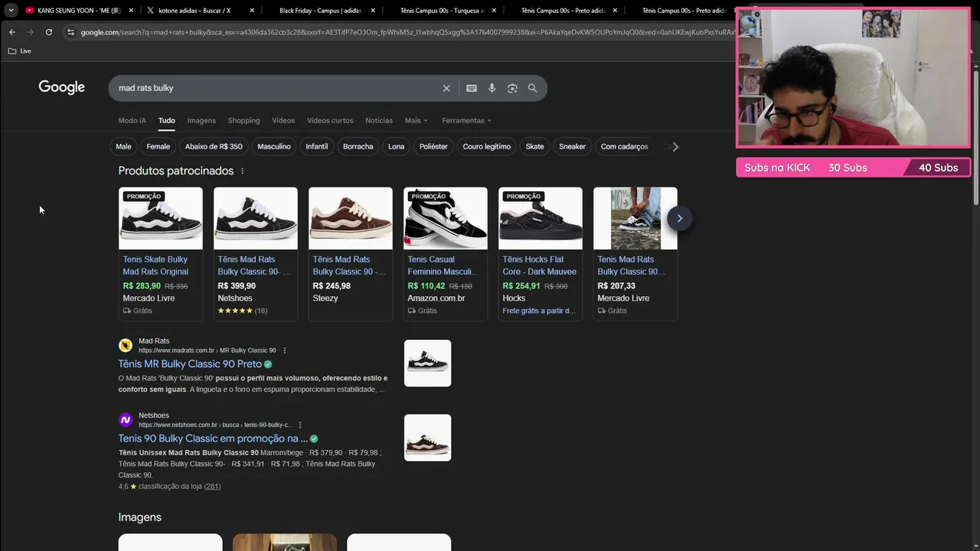980x551 pixels.
Task: Open the Imagens search tab
Action: [x=201, y=120]
